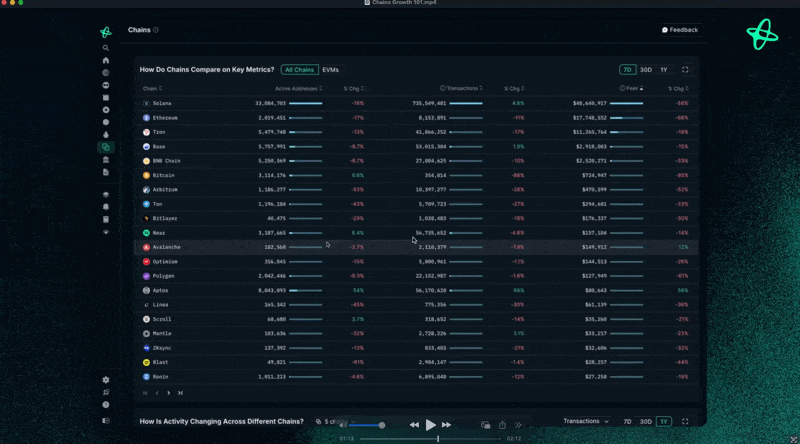Select 1Y range for key metrics table
This screenshot has width=800, height=444.
664,70
